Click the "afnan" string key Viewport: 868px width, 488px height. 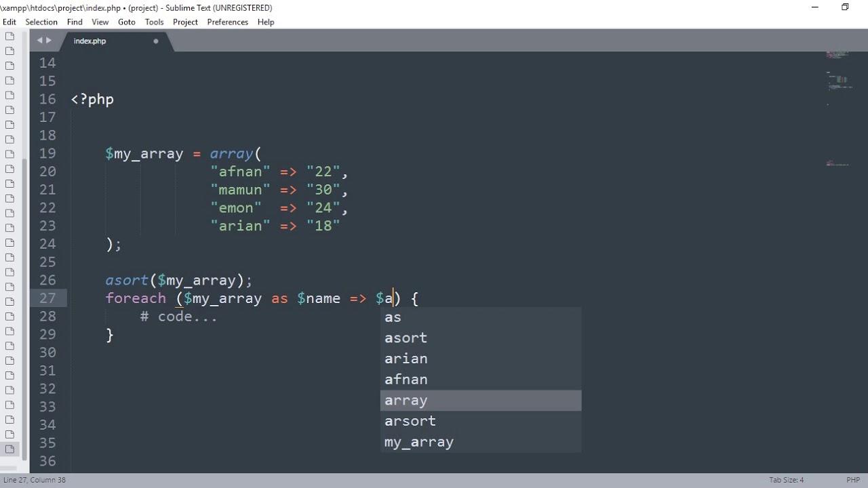point(240,171)
